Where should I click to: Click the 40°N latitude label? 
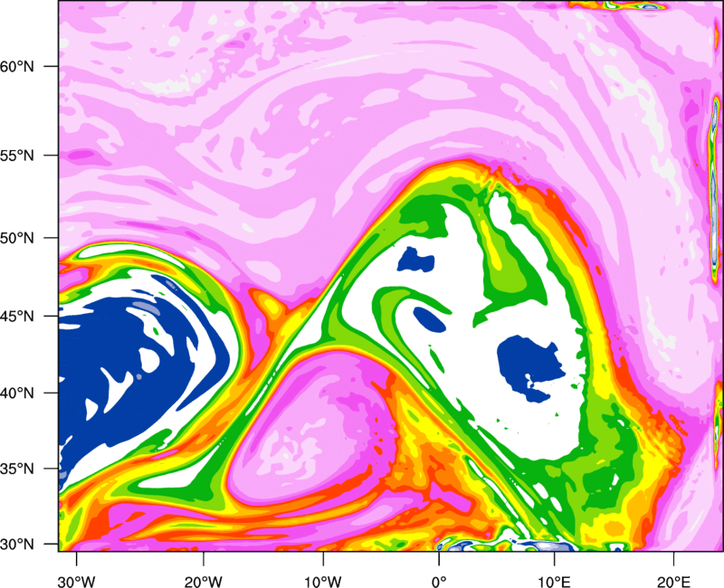click(17, 394)
